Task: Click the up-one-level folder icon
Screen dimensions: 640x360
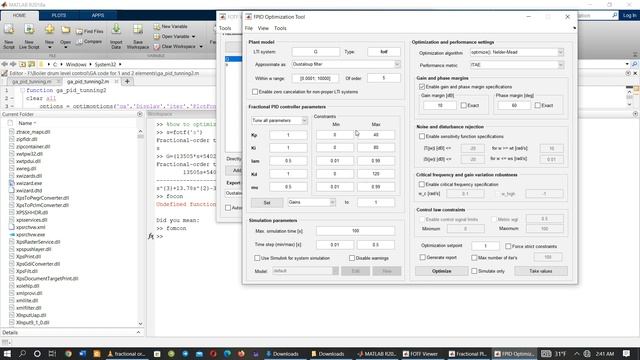Action: click(22, 64)
